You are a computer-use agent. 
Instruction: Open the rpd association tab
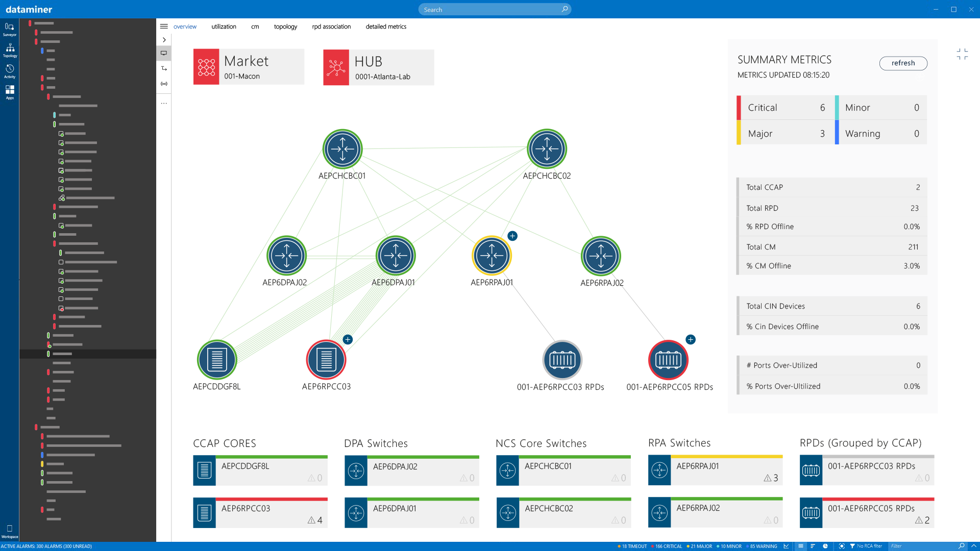point(331,27)
